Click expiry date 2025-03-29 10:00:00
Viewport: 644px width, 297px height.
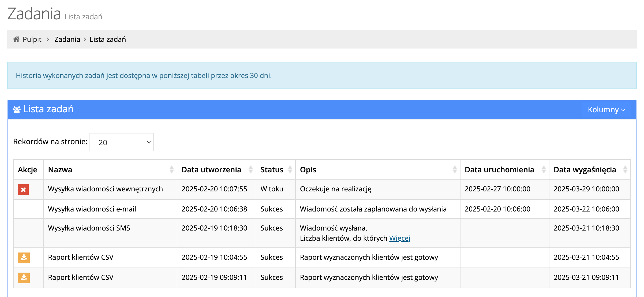coord(586,189)
